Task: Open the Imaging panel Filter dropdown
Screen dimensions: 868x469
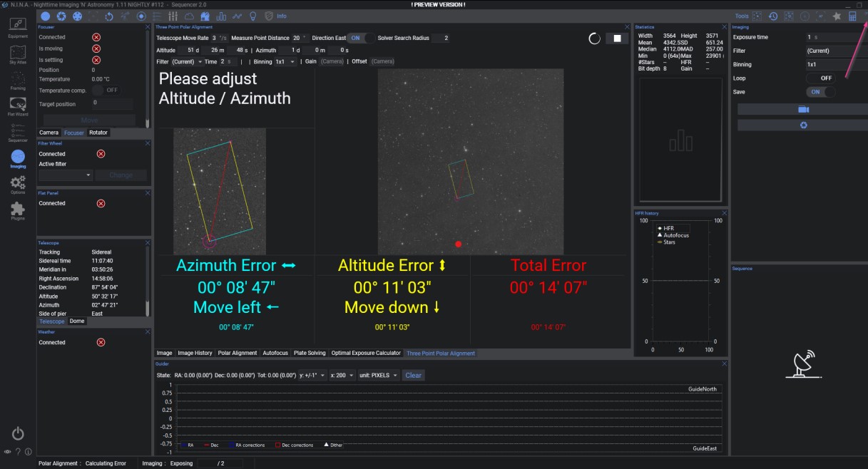Action: (836, 51)
